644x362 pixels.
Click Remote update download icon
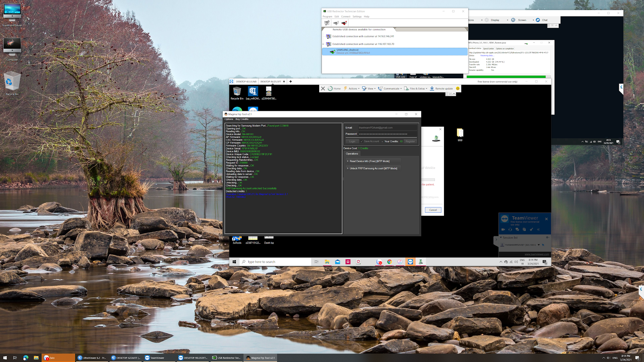432,89
